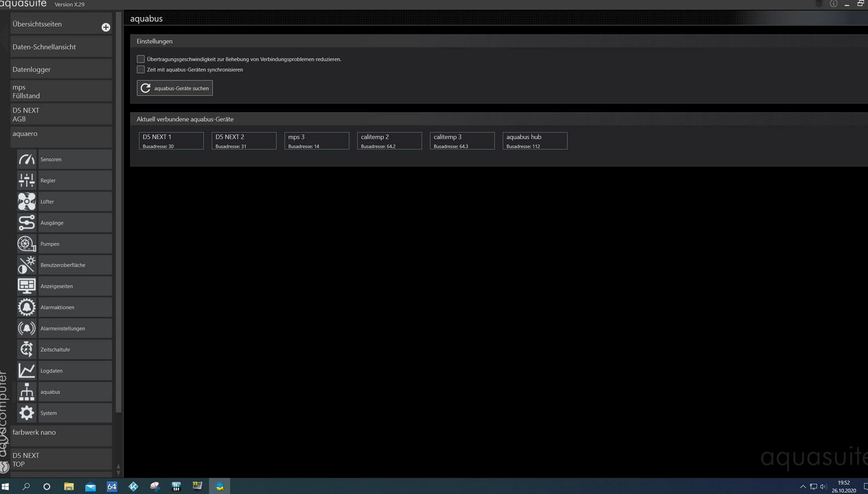Click the aquabus-Geräte suchen button
The width and height of the screenshot is (868, 494).
[175, 88]
